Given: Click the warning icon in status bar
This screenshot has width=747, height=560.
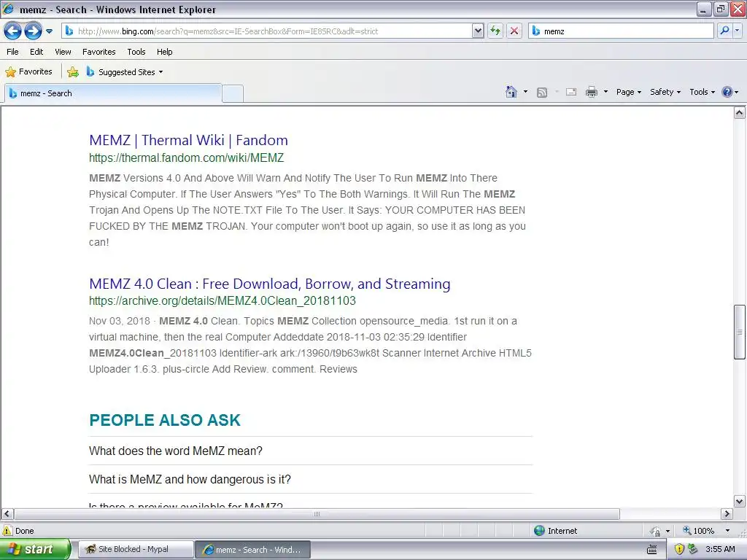Looking at the screenshot, I should coord(7,531).
